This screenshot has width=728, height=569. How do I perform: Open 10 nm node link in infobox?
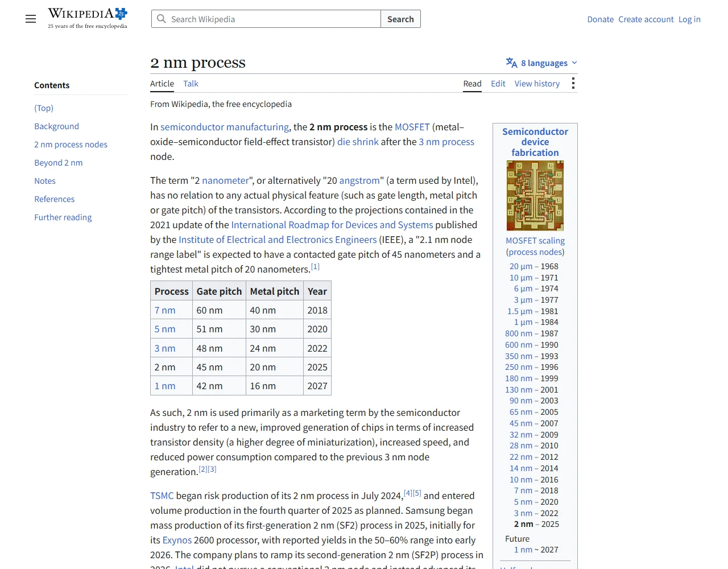coord(521,480)
